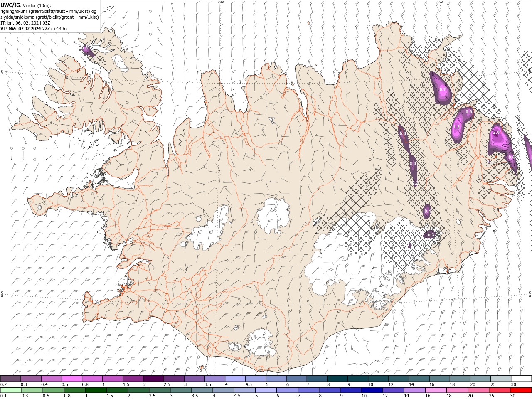Click the 'IT: þri. 06. 02. 2024 03Z' line
The image size is (532, 399).
click(x=26, y=23)
